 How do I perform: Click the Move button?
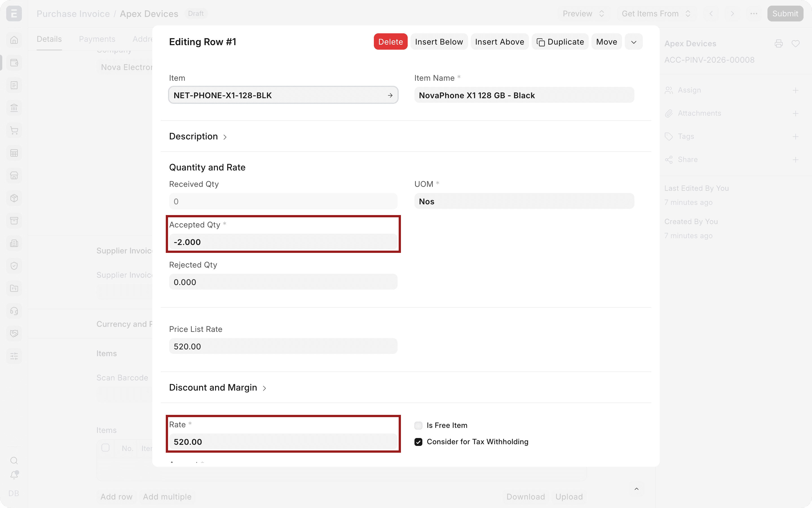(607, 42)
